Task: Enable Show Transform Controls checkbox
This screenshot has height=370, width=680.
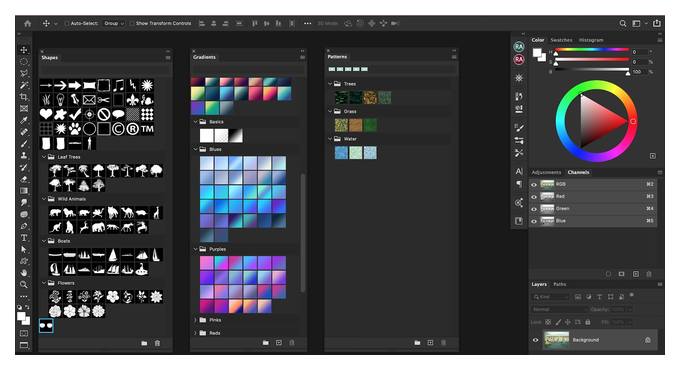Action: [x=132, y=23]
